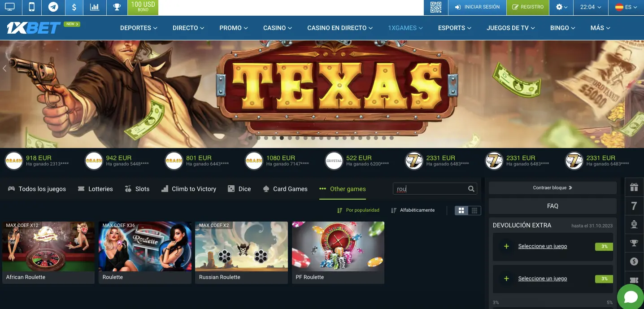Switch to large grid view
644x309 pixels.
point(461,210)
